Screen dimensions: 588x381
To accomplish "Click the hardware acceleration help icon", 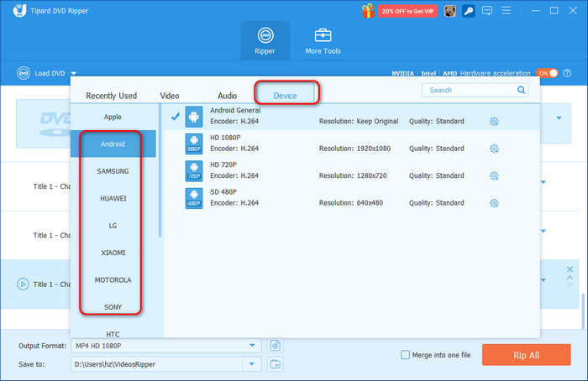I will tap(567, 73).
